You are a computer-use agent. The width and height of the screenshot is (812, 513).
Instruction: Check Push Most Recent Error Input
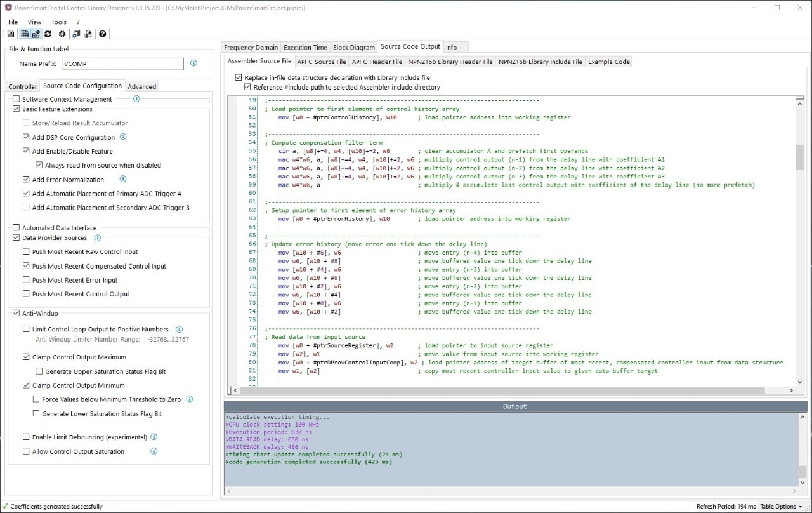point(26,280)
